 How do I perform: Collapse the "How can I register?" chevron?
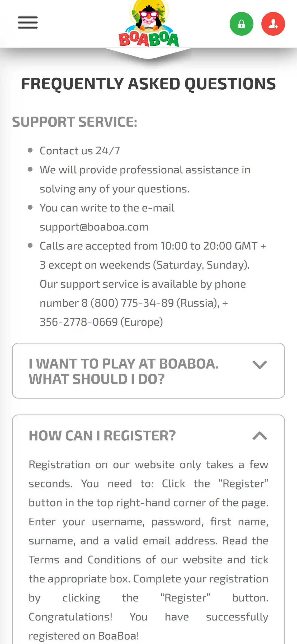pos(260,436)
